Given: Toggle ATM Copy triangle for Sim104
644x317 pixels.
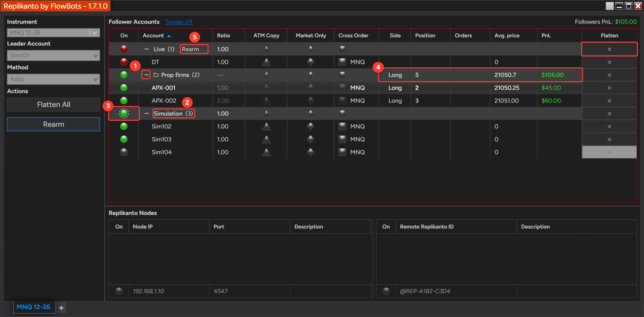Looking at the screenshot, I should [x=266, y=152].
